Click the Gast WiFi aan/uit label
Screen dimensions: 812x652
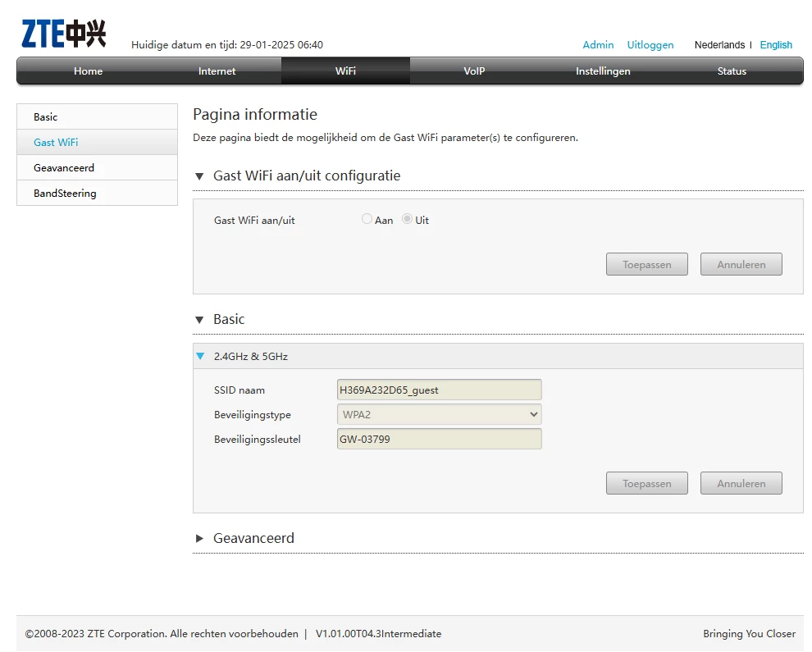pos(254,221)
